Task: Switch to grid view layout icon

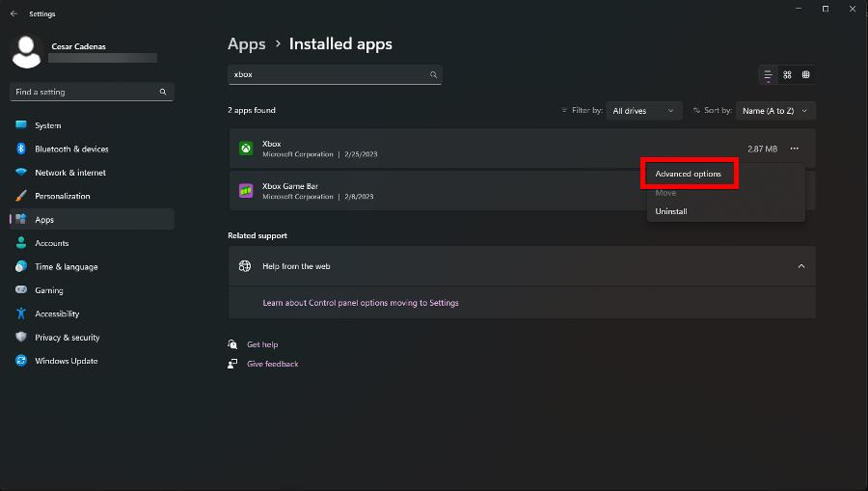Action: 787,74
